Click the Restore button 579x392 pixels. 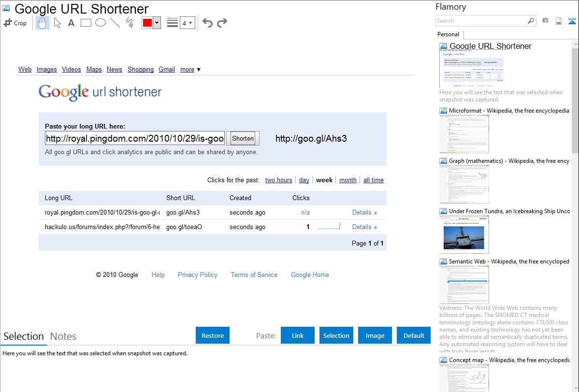(213, 335)
